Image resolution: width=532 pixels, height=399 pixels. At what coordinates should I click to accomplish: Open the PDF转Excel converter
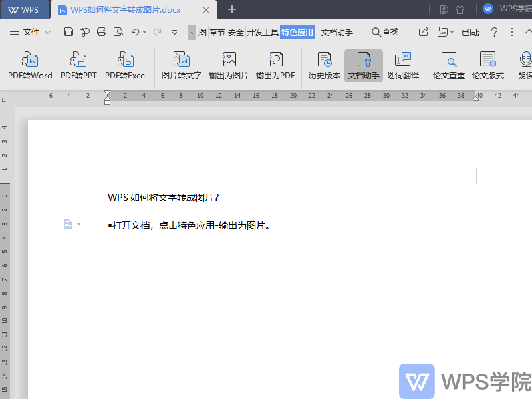tap(126, 66)
